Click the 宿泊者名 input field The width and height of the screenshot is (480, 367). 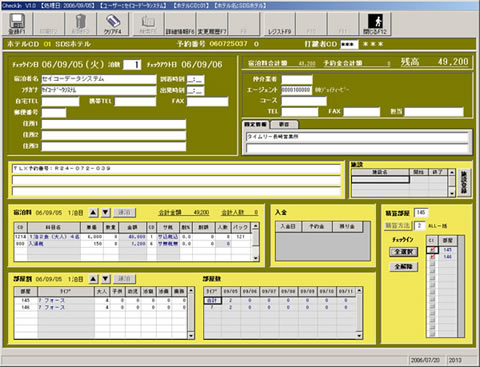click(x=99, y=79)
